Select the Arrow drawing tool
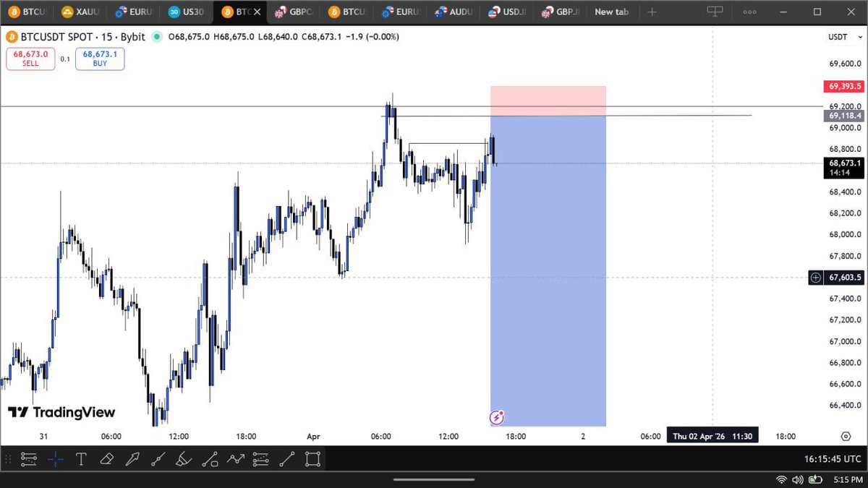Viewport: 868px width, 488px height. 132,458
